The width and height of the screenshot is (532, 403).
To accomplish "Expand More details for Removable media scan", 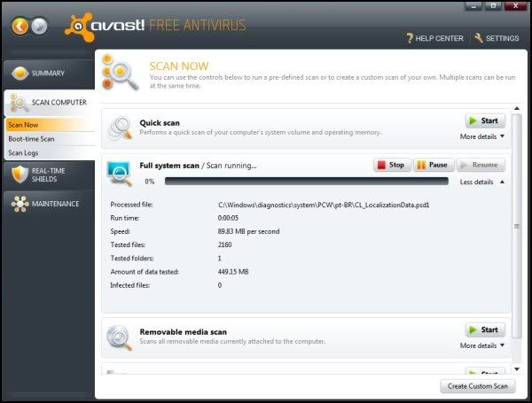I will tap(482, 345).
